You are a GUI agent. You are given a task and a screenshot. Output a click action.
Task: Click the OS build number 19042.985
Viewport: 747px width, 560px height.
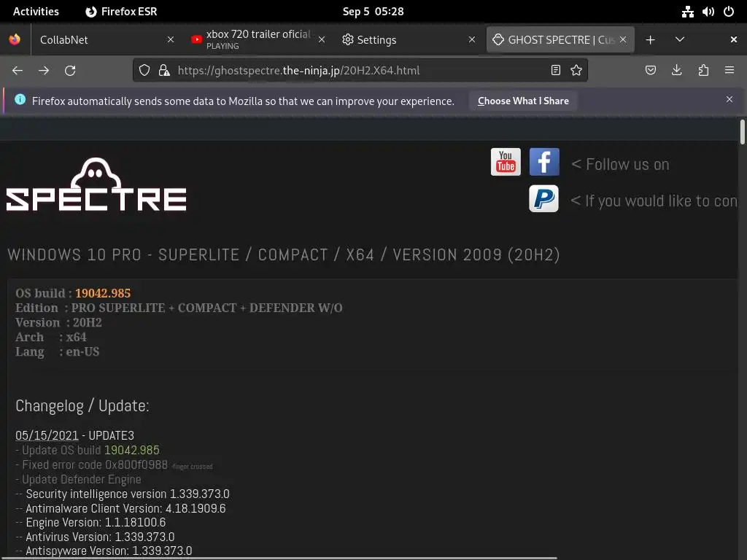point(103,293)
